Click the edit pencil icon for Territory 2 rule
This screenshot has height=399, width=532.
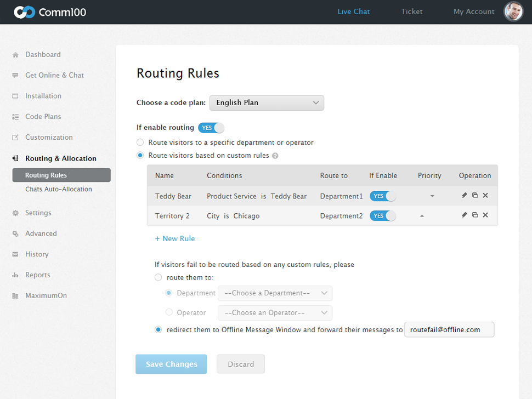click(465, 215)
